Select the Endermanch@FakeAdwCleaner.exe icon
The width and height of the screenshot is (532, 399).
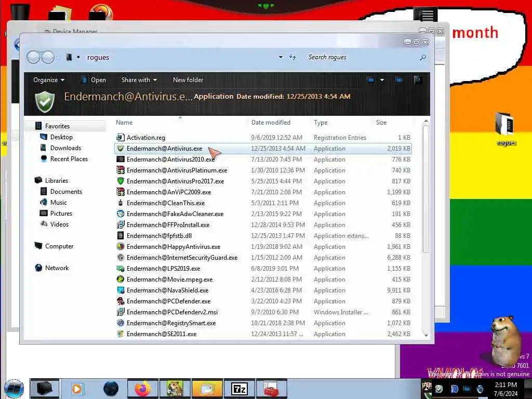coord(120,214)
